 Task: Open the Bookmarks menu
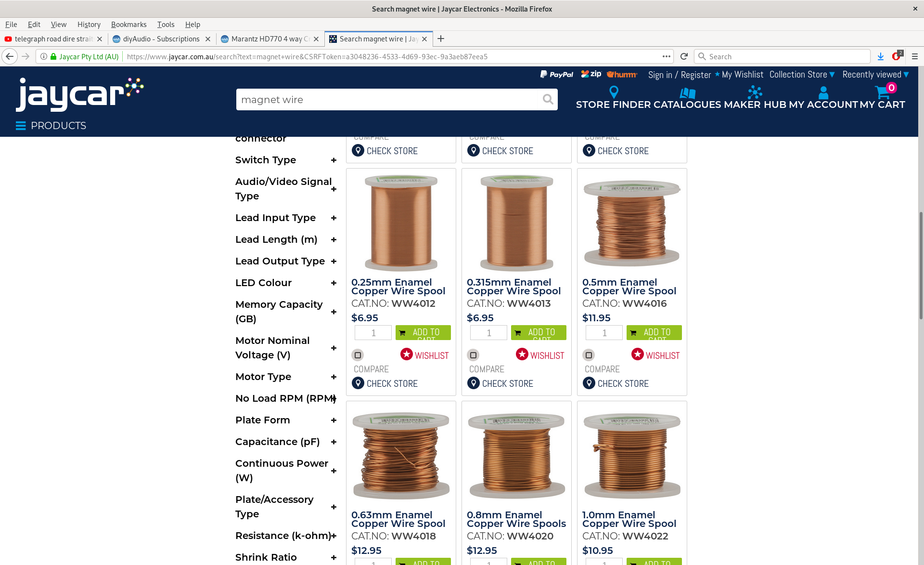tap(128, 25)
